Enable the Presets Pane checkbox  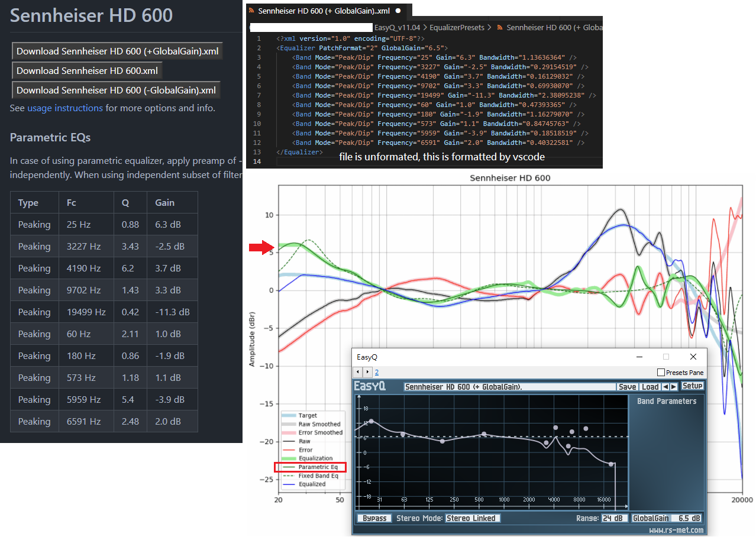(x=661, y=373)
